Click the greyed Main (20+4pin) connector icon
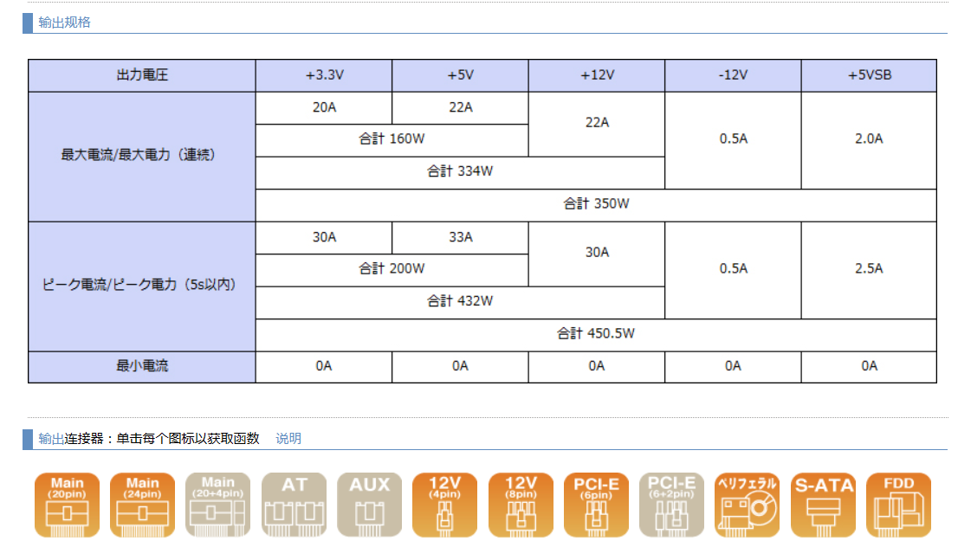 218,505
